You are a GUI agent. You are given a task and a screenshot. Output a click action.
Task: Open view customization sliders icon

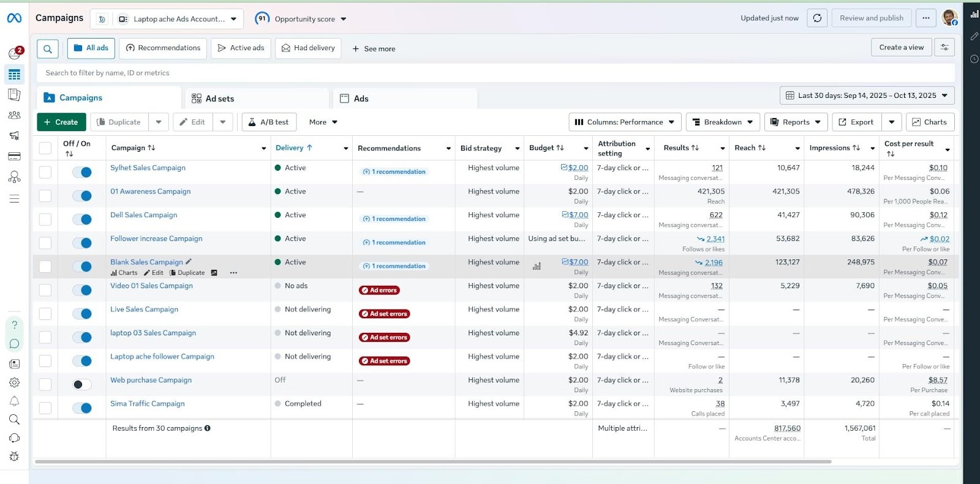click(x=944, y=48)
